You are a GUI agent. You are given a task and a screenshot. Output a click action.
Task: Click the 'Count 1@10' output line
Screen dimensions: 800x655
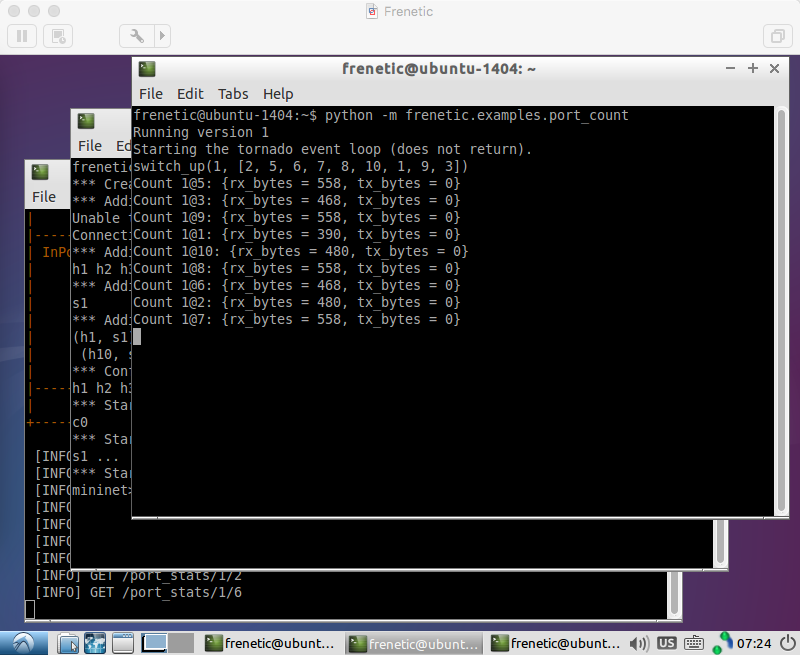click(301, 251)
